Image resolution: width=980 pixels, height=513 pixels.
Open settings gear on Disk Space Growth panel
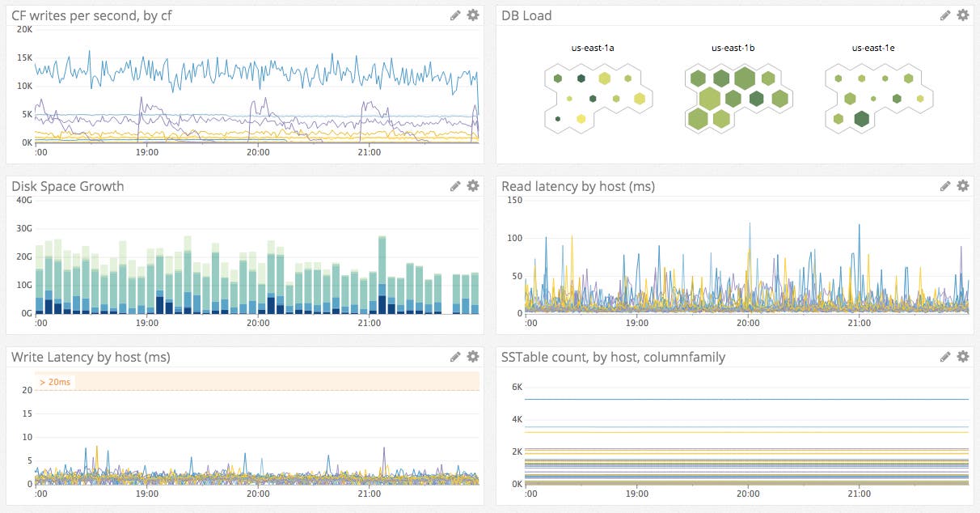(473, 185)
